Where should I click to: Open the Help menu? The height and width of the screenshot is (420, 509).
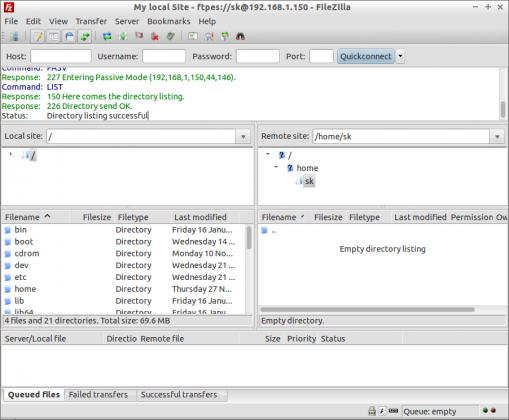[207, 21]
